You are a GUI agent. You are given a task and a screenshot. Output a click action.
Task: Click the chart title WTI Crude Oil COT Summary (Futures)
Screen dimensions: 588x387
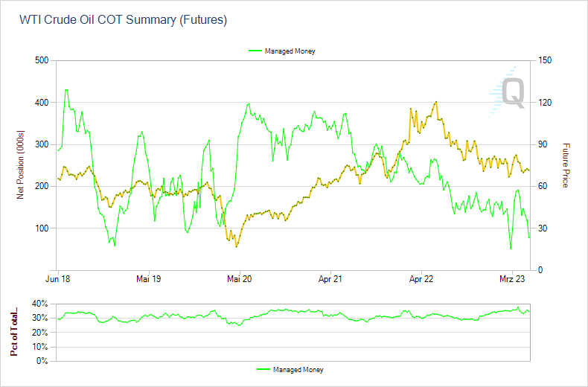(123, 20)
